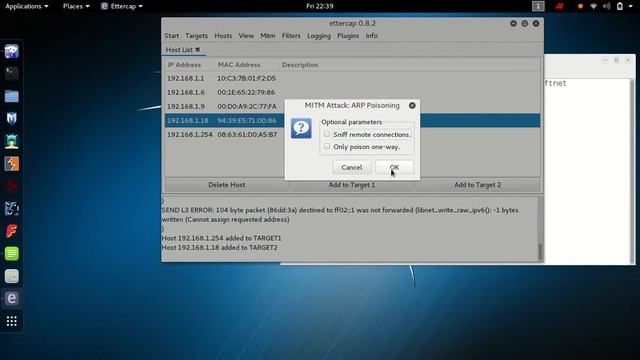Select host 192.168.1.6
Image resolution: width=640 pixels, height=360 pixels.
click(x=352, y=92)
